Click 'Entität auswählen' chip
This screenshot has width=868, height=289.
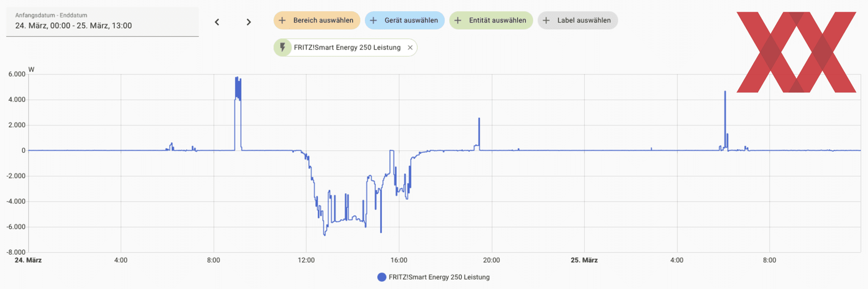[491, 20]
